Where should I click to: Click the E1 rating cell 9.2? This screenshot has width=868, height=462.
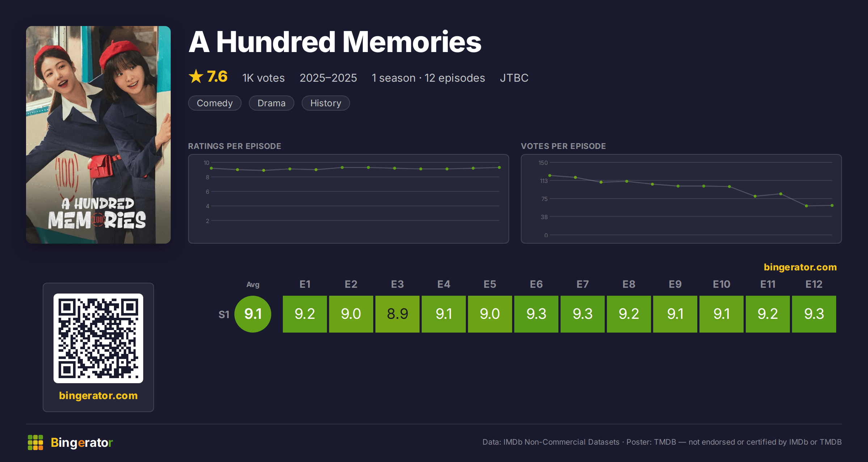pos(305,314)
